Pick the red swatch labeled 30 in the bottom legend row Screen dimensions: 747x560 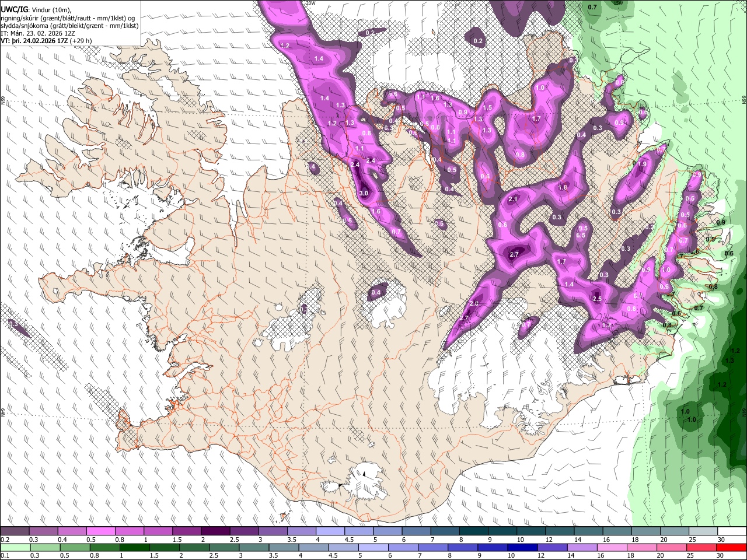point(731,548)
